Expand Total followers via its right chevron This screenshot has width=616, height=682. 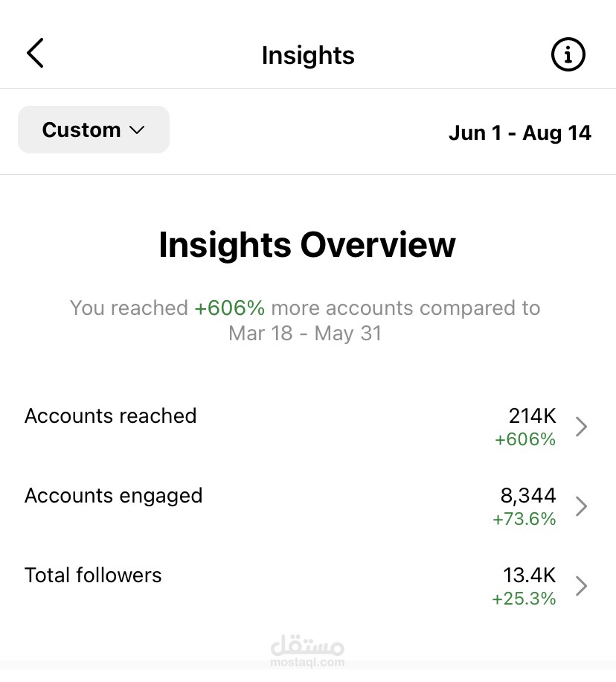coord(581,586)
